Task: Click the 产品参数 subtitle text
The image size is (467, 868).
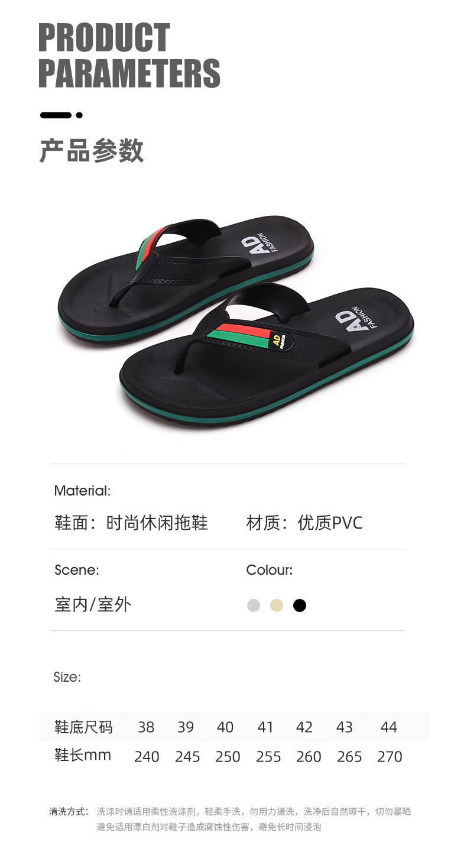Action: coord(92,151)
